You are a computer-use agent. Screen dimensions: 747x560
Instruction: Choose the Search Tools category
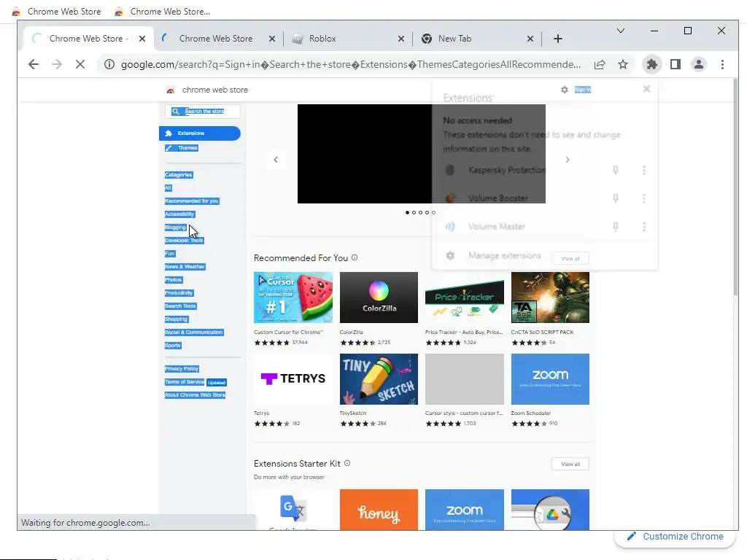click(181, 306)
